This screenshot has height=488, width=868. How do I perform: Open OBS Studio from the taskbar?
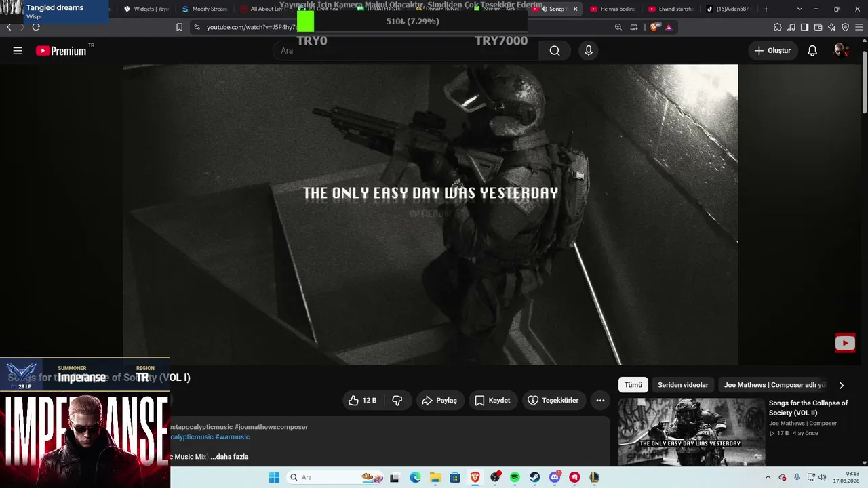point(495,477)
